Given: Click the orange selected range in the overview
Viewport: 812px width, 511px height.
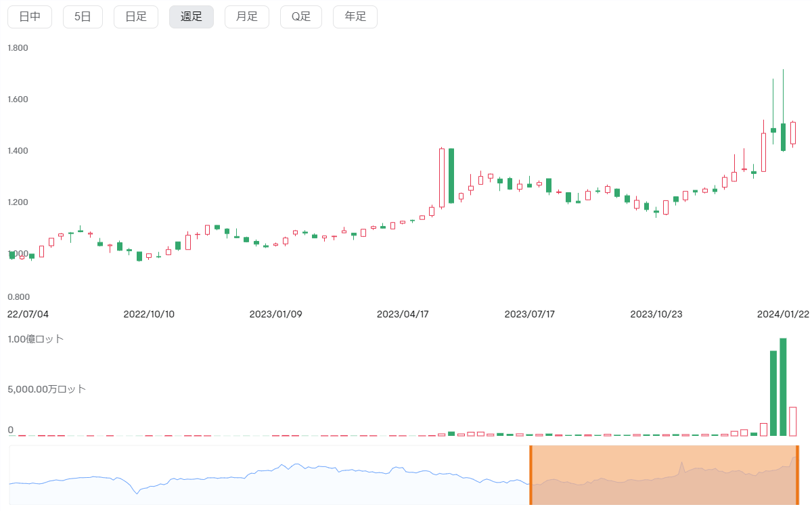Looking at the screenshot, I should (x=664, y=475).
